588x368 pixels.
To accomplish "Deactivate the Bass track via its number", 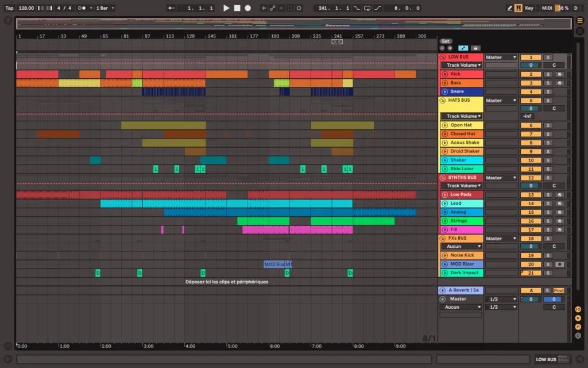I will [531, 83].
